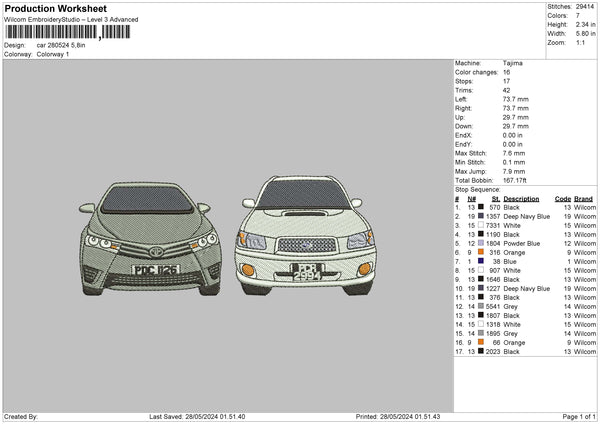Click the design name car 280524 5,8in
The height and width of the screenshot is (424, 600).
click(61, 45)
